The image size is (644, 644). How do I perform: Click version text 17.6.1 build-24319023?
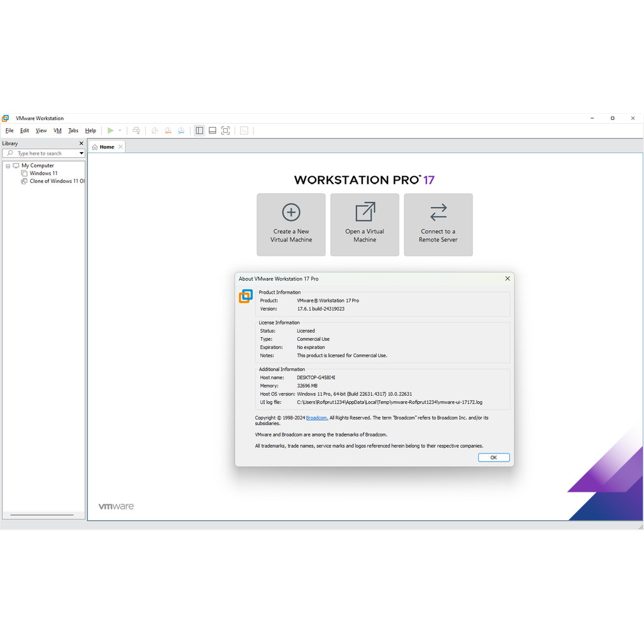click(x=321, y=309)
